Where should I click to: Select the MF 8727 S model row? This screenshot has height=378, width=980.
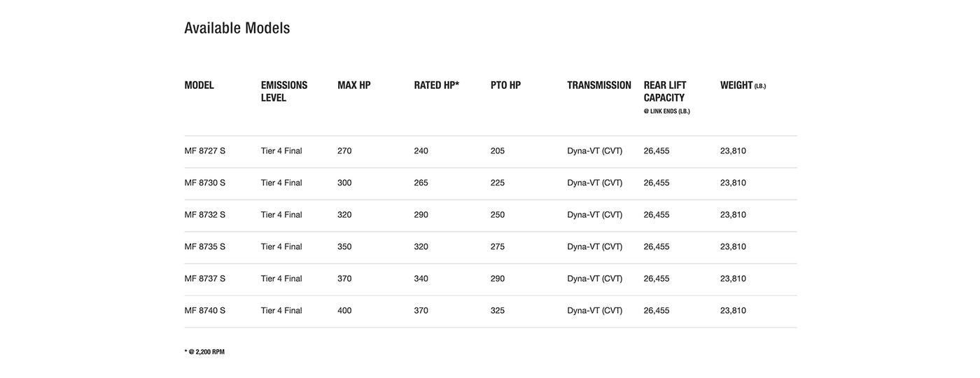tap(205, 151)
